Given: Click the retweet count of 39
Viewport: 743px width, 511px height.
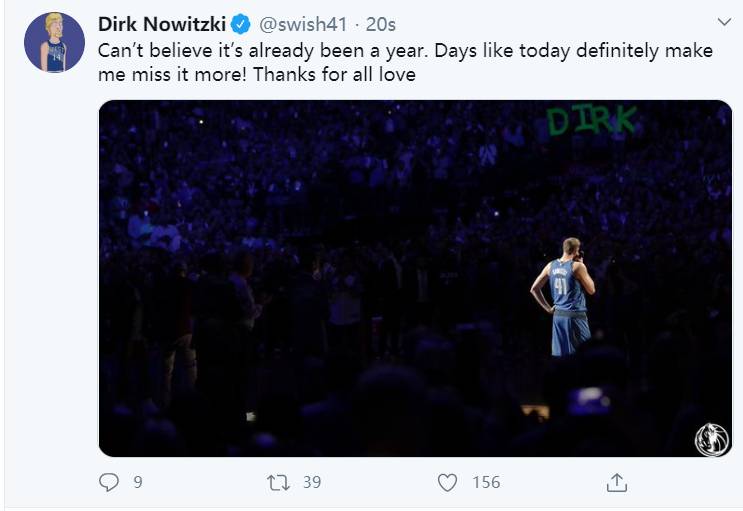Looking at the screenshot, I should coord(311,482).
